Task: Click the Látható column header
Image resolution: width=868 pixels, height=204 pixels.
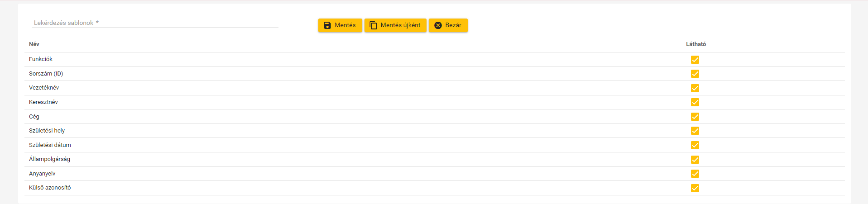Action: pyautogui.click(x=696, y=44)
